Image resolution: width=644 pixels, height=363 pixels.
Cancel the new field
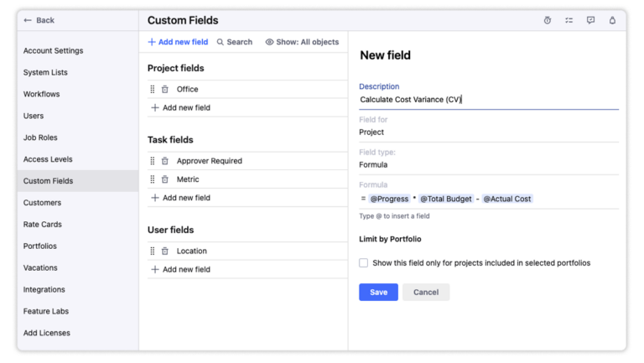(425, 292)
